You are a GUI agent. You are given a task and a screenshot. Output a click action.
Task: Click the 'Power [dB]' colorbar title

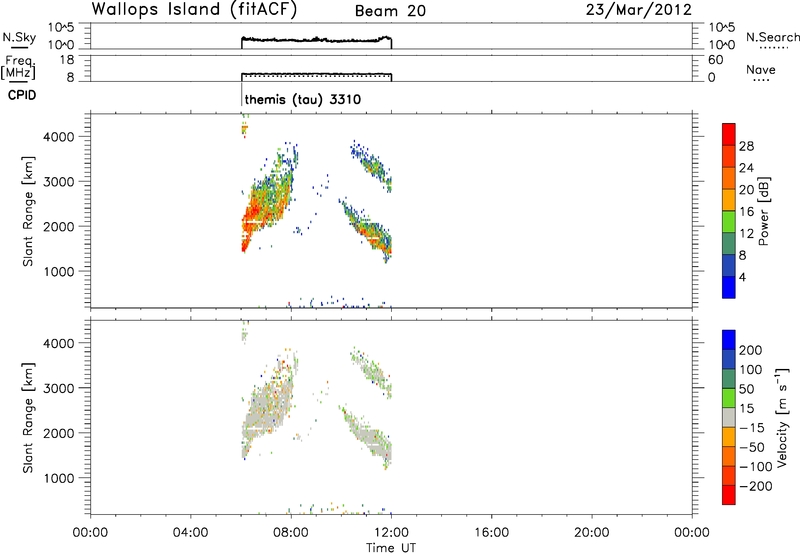tap(764, 211)
